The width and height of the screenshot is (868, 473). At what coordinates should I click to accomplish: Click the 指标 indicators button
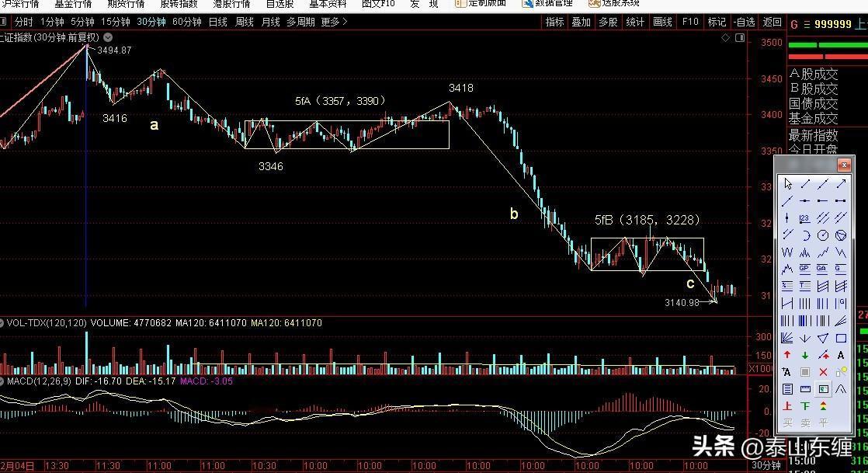tap(554, 22)
